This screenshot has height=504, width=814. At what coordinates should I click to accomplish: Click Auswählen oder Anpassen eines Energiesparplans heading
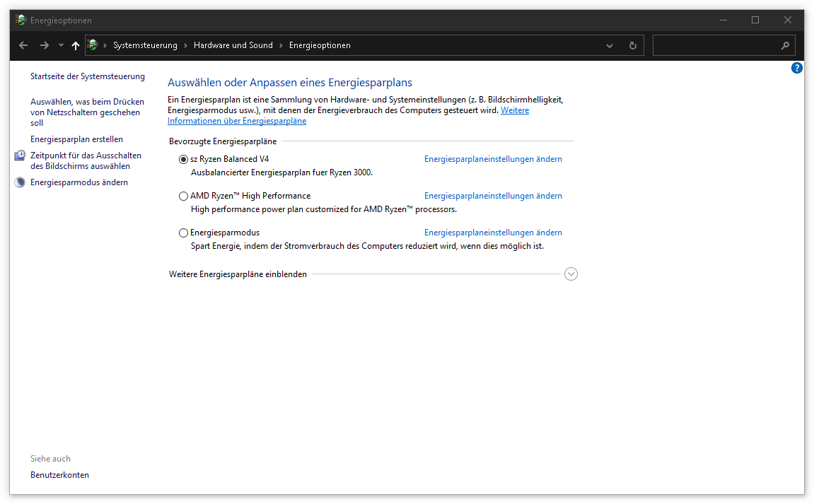pyautogui.click(x=290, y=83)
